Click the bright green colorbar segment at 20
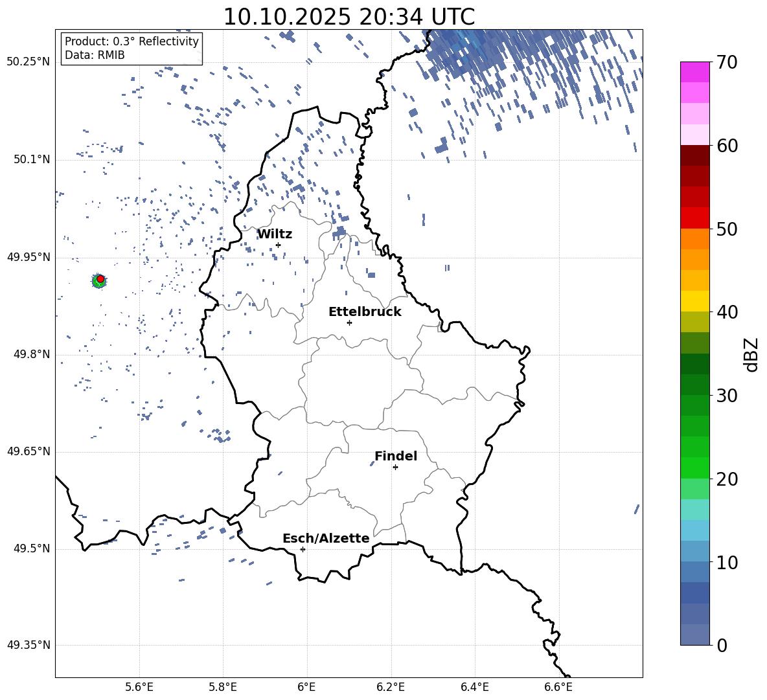This screenshot has width=767, height=700. pyautogui.click(x=694, y=468)
